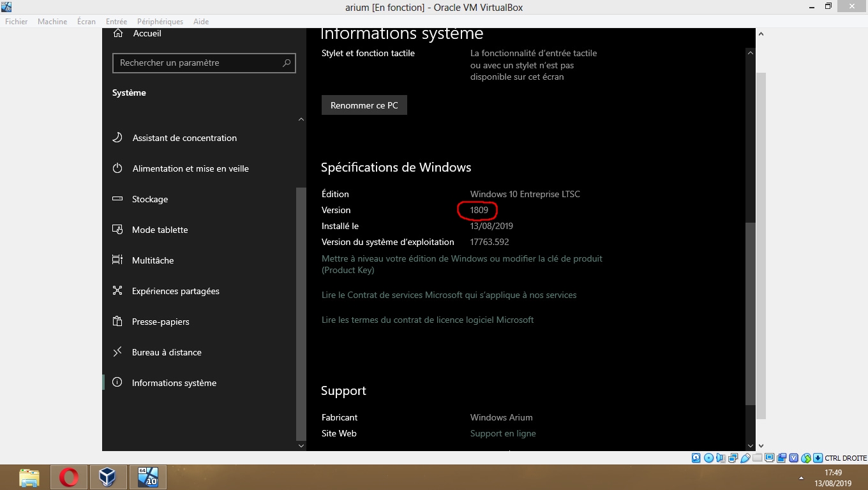Click the audio status icon in VirtualBox
The image size is (868, 490).
[721, 458]
